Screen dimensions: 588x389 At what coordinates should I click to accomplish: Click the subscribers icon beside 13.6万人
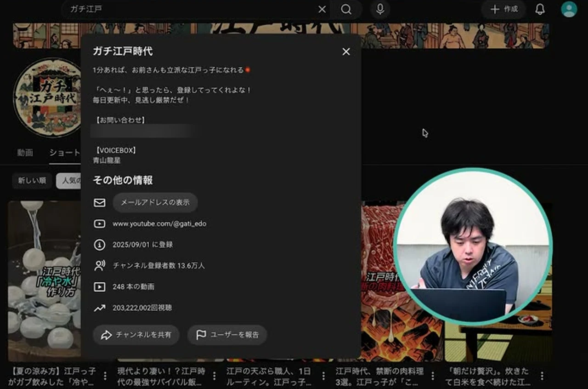(x=100, y=265)
